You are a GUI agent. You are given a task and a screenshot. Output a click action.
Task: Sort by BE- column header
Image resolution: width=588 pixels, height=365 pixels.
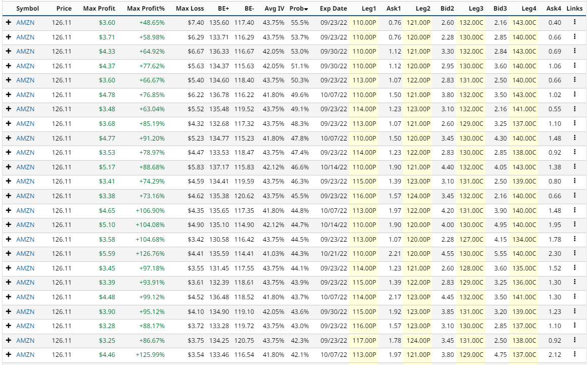[x=249, y=8]
